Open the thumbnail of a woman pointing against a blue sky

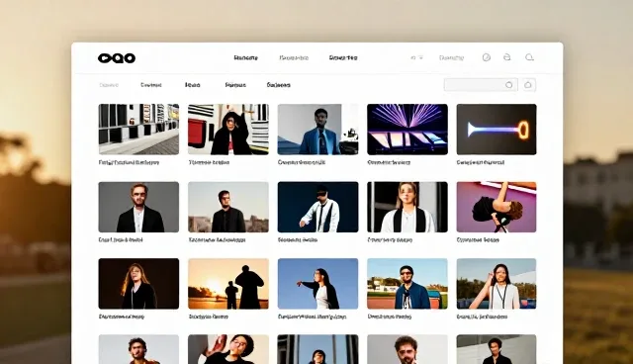click(x=317, y=284)
